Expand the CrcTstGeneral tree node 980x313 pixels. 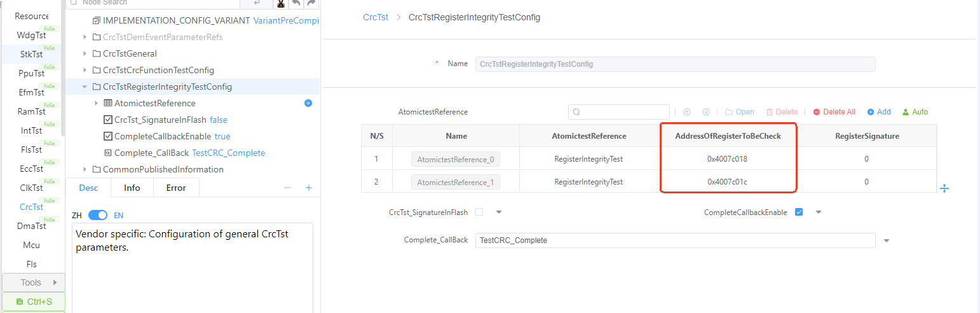tap(85, 53)
